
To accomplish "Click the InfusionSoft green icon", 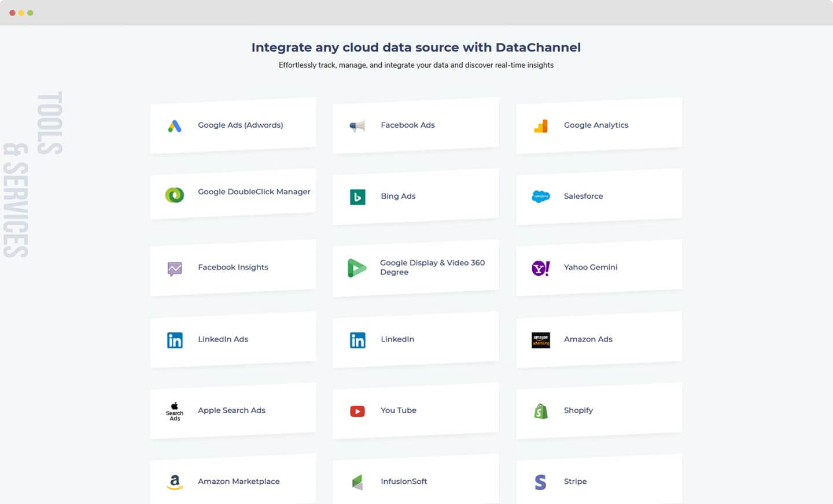I will coord(357,482).
